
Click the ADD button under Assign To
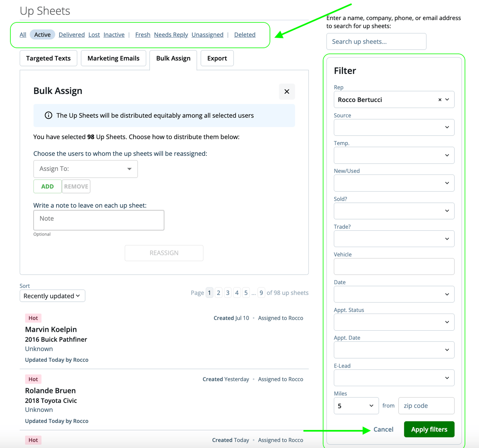coord(47,186)
